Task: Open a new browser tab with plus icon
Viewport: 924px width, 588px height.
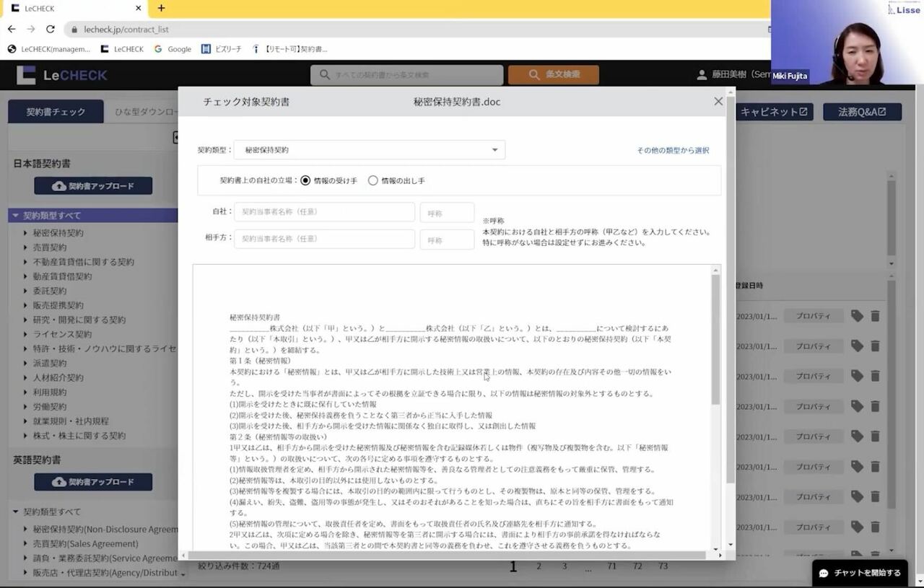Action: pos(161,9)
